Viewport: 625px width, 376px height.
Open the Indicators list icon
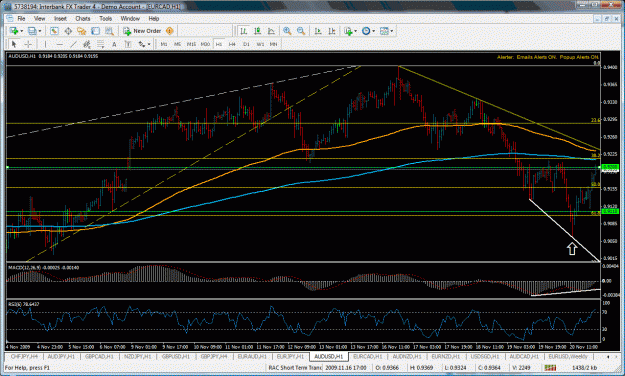348,31
